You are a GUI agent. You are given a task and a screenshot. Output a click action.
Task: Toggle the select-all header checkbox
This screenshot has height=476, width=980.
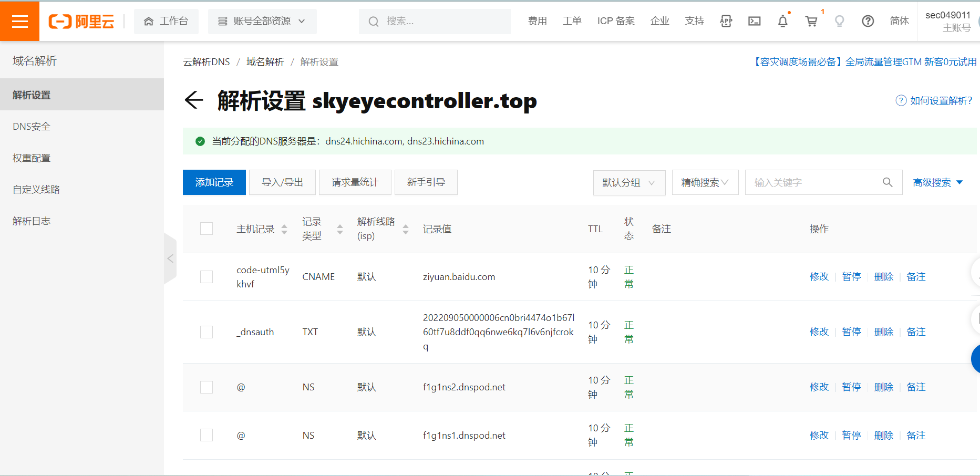(207, 229)
